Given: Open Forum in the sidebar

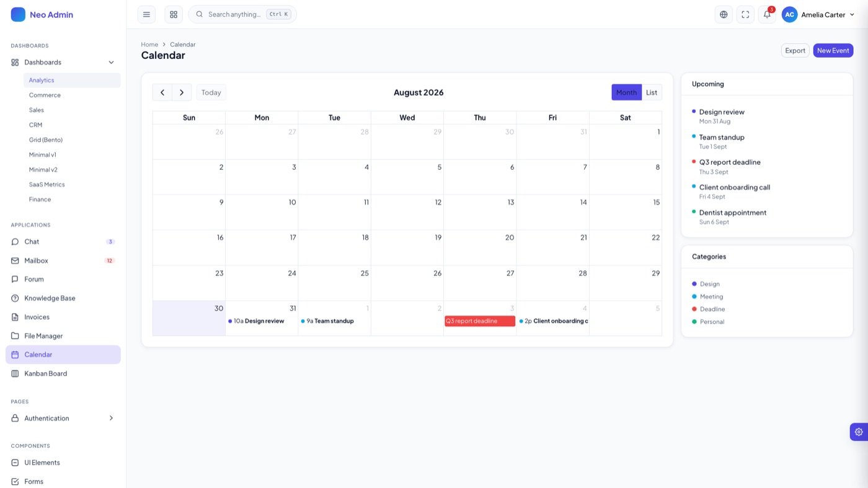Looking at the screenshot, I should click(63, 279).
